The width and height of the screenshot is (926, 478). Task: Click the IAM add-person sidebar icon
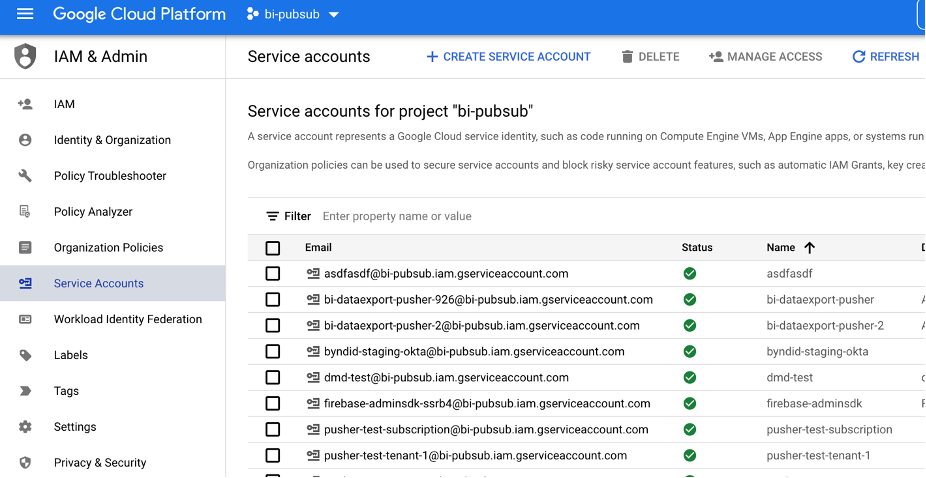click(x=25, y=105)
